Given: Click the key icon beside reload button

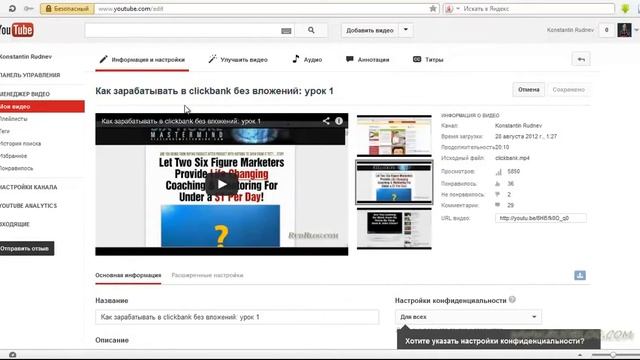Looking at the screenshot, I should click(x=28, y=8).
